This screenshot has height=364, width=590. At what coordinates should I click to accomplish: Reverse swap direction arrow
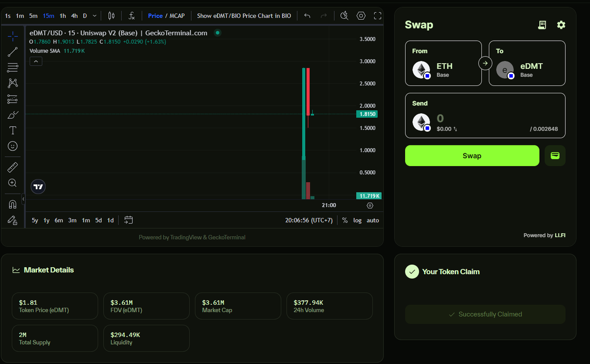point(485,63)
